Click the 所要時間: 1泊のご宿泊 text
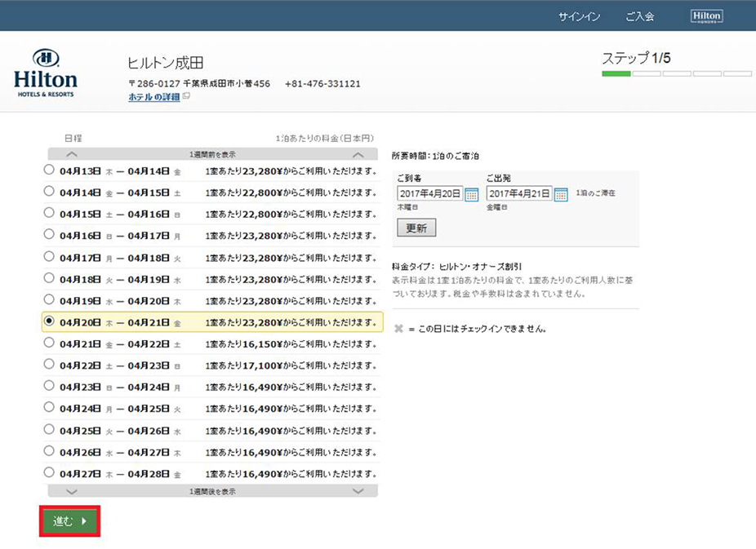 point(435,156)
